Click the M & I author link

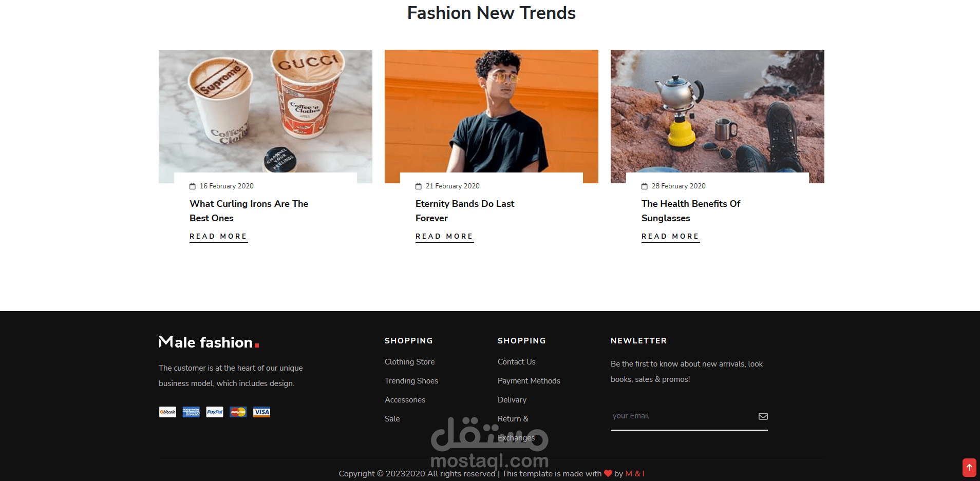coord(635,474)
